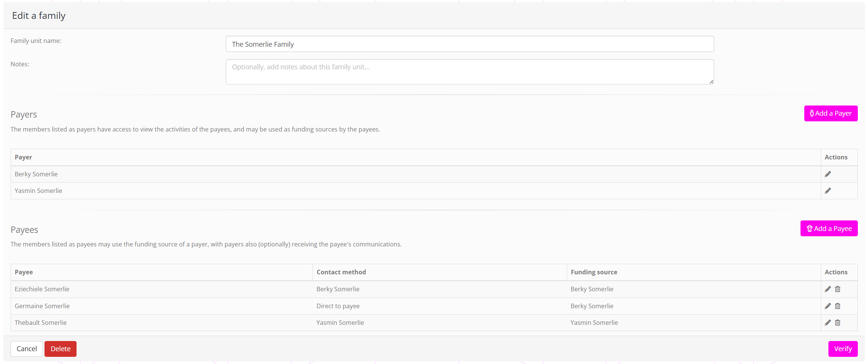Edit payer Berky Somerlie with pencil icon

[828, 174]
